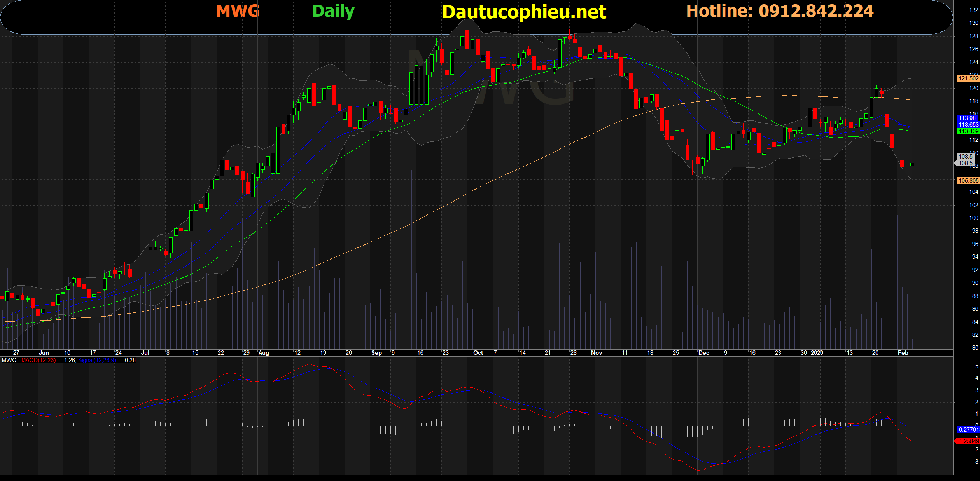
Task: Click the Feb label on date axis
Action: 903,353
